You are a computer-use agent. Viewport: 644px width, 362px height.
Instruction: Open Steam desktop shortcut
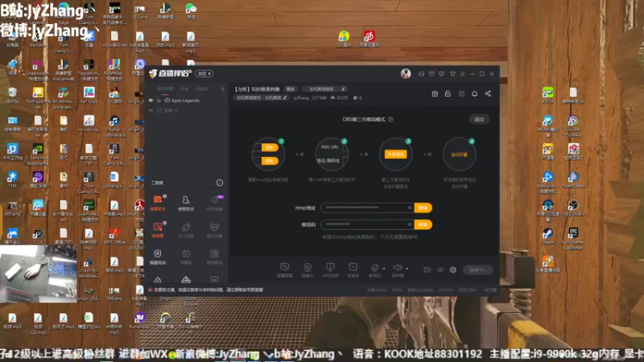(x=548, y=237)
